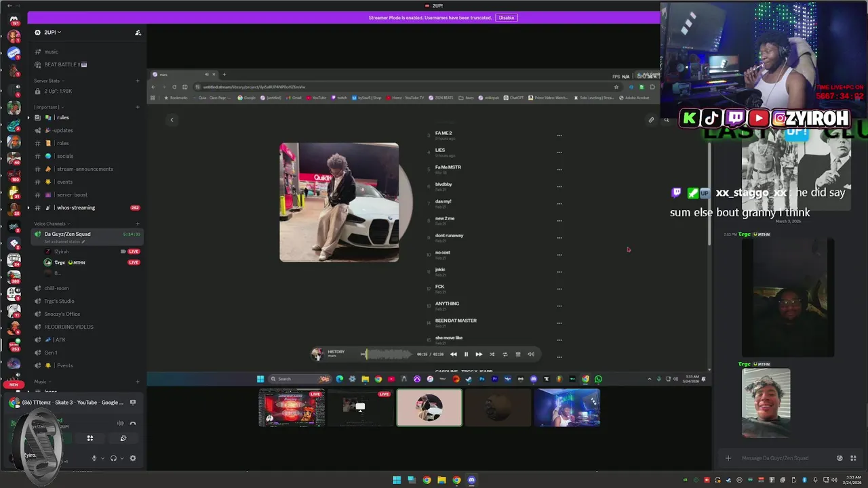Open options menu for track no cost
The image size is (868, 488).
[x=559, y=255]
